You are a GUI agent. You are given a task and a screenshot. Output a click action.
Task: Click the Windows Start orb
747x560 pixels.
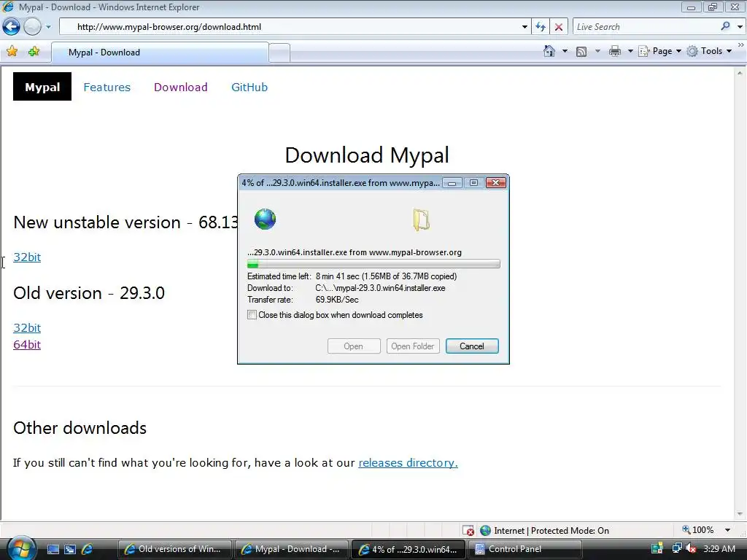pyautogui.click(x=21, y=548)
